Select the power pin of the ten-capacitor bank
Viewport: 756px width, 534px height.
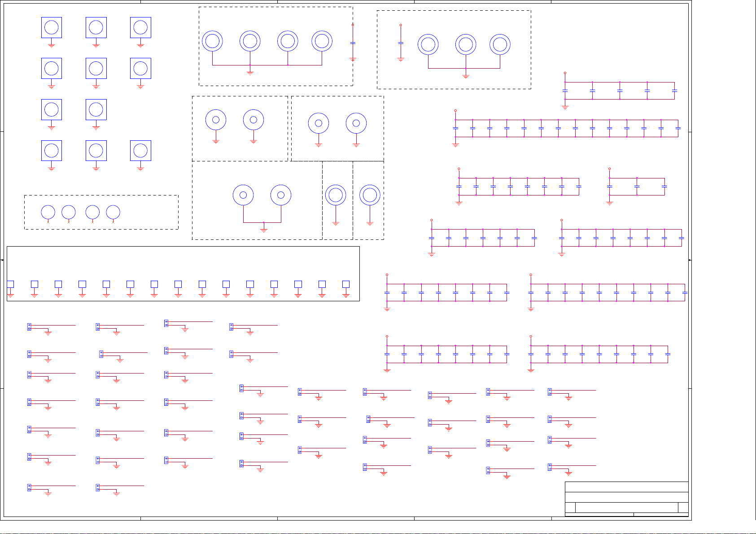tap(531, 275)
